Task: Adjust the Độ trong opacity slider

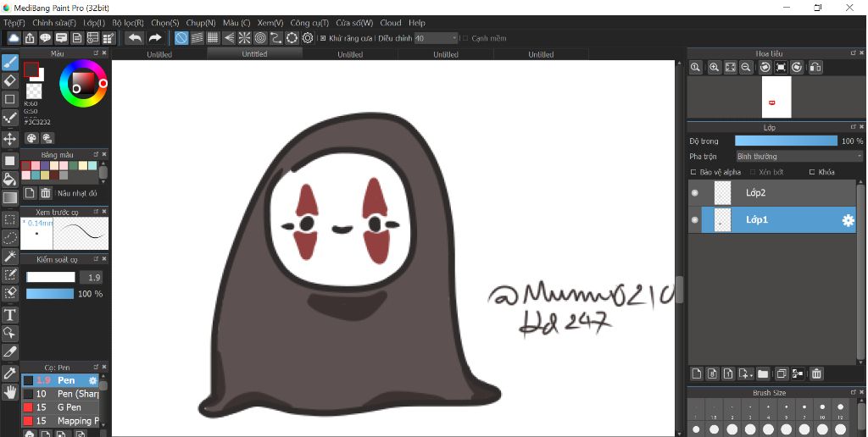Action: [x=786, y=141]
